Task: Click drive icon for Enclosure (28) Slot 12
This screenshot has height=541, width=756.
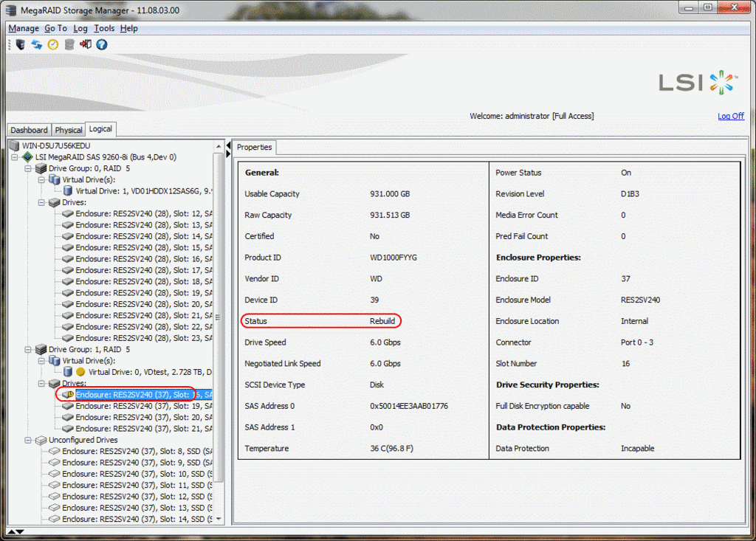Action: coord(68,213)
